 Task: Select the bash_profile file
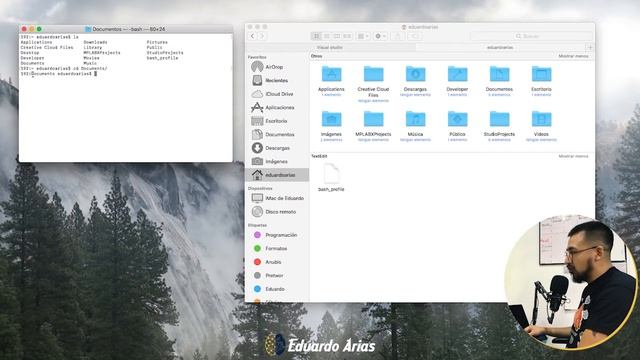click(331, 174)
